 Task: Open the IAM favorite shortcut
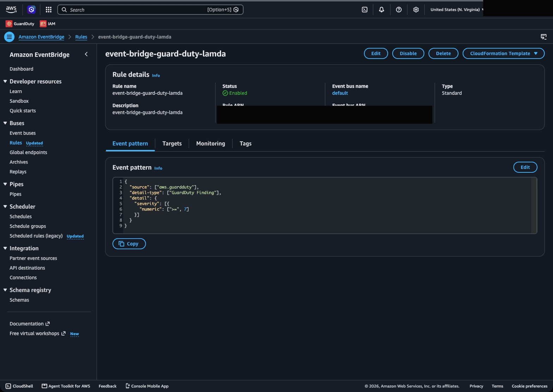(x=48, y=24)
